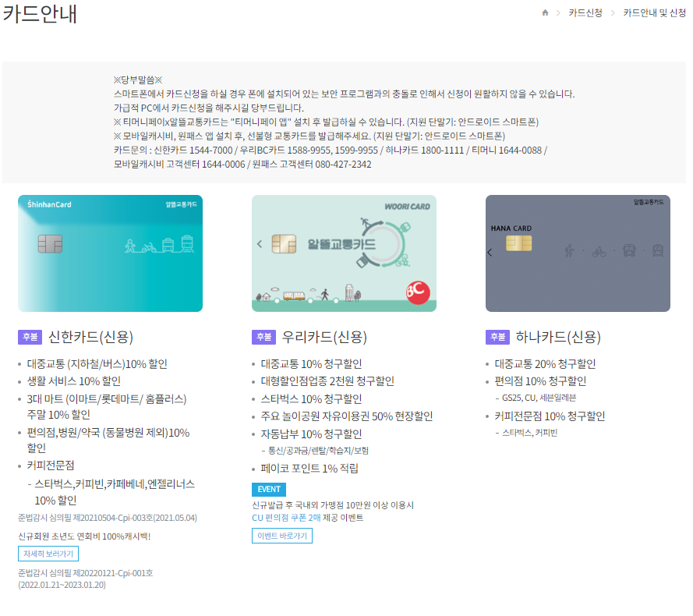This screenshot has height=616, width=693.
Task: Click the ShinhanCard logo on the teal card
Action: pyautogui.click(x=51, y=204)
